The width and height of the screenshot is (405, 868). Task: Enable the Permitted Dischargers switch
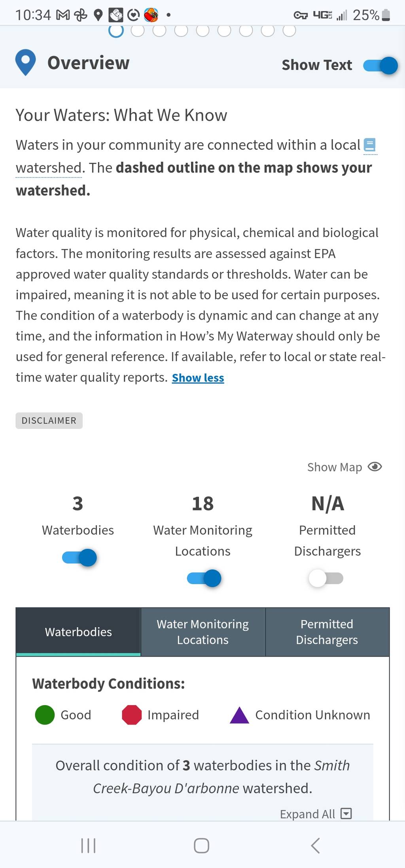[x=326, y=578]
